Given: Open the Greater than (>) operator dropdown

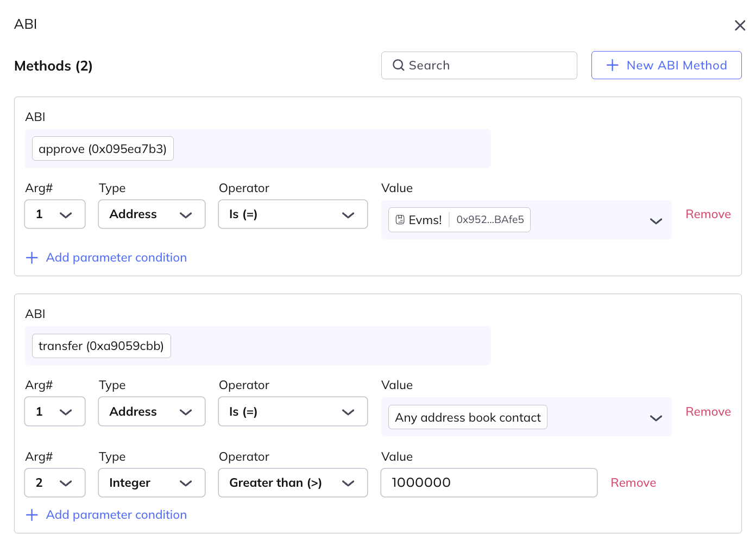Looking at the screenshot, I should (293, 483).
